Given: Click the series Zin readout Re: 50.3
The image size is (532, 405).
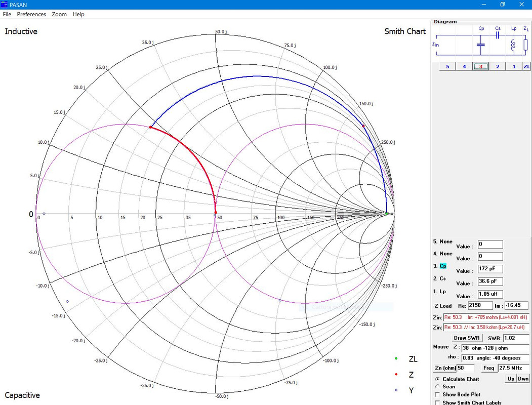Looking at the screenshot, I should tap(486, 317).
